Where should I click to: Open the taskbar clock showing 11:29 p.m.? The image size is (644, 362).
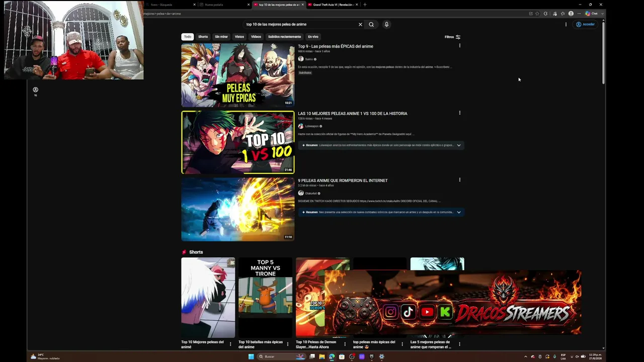coord(594,356)
